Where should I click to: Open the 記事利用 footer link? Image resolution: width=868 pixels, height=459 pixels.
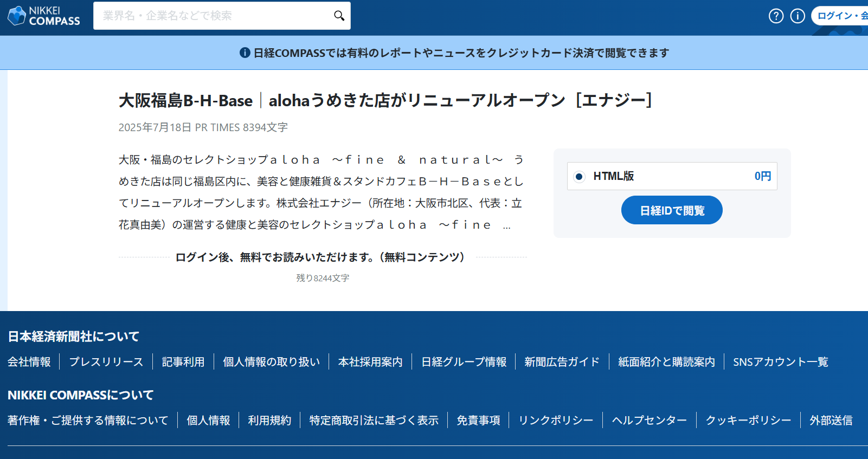183,362
